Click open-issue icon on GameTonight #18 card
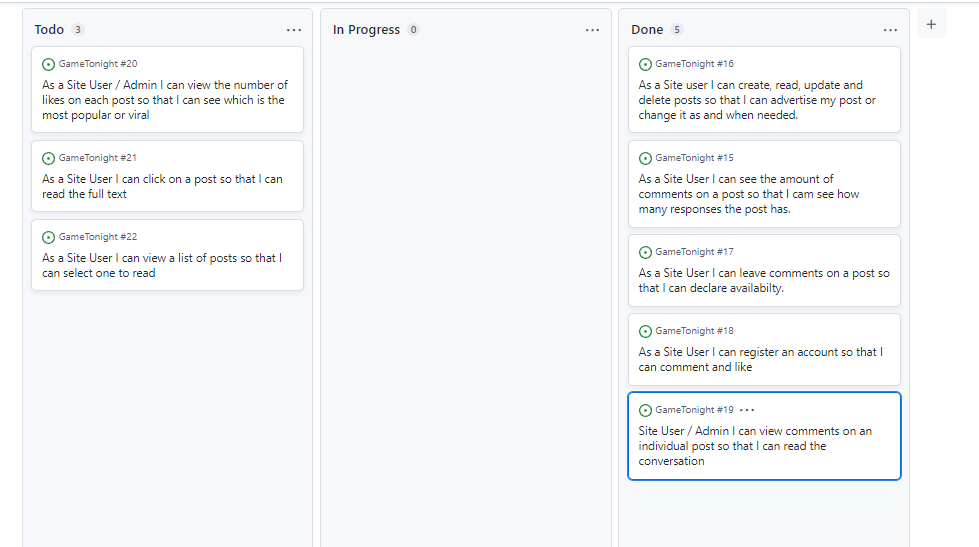This screenshot has height=547, width=979. [x=645, y=332]
